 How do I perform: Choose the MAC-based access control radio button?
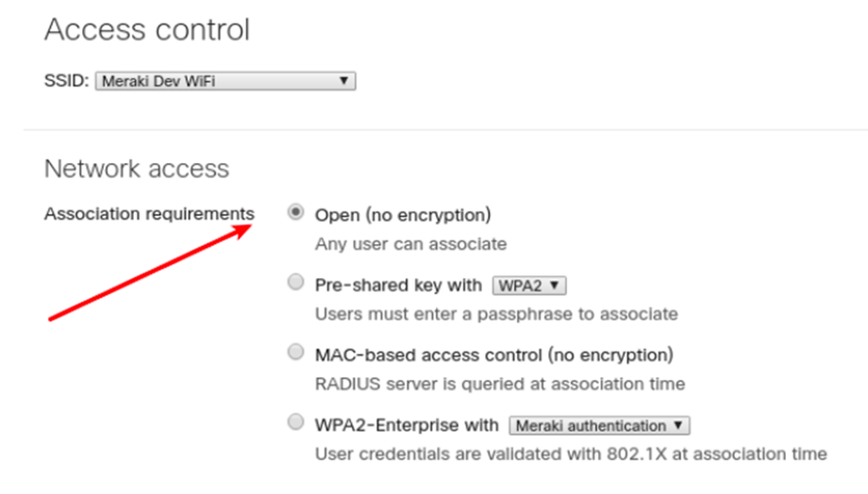coord(296,353)
